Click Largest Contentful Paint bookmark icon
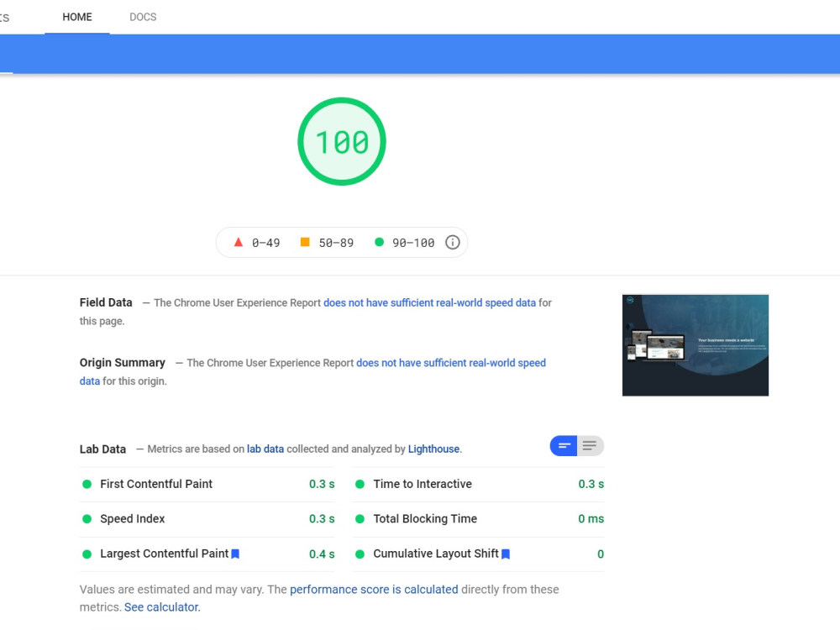The image size is (840, 630). pos(235,554)
